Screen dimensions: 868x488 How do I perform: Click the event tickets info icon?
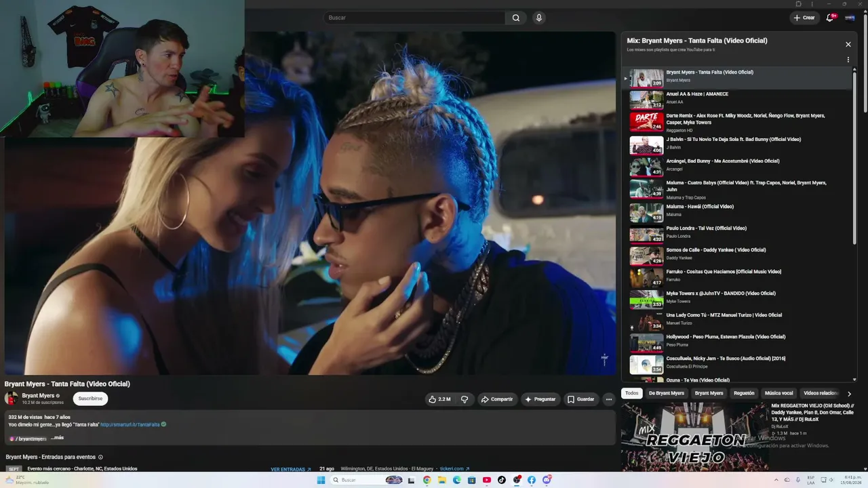pos(100,457)
